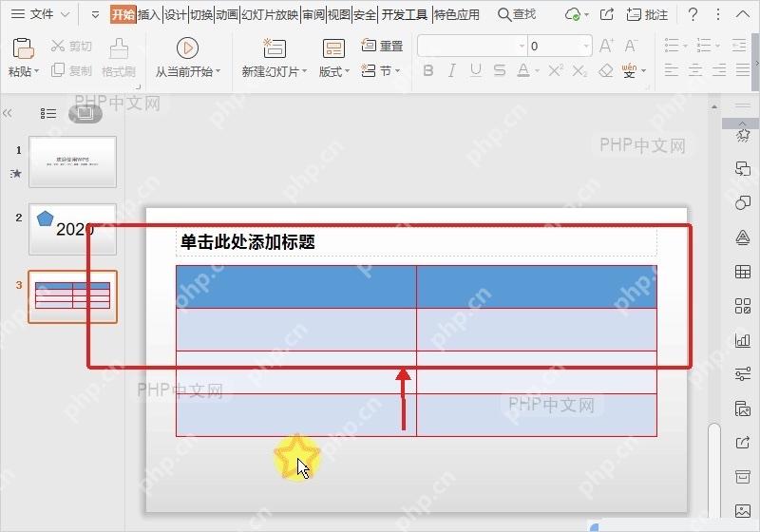This screenshot has width=760, height=532.
Task: Toggle subscript formatting
Action: coord(579,70)
